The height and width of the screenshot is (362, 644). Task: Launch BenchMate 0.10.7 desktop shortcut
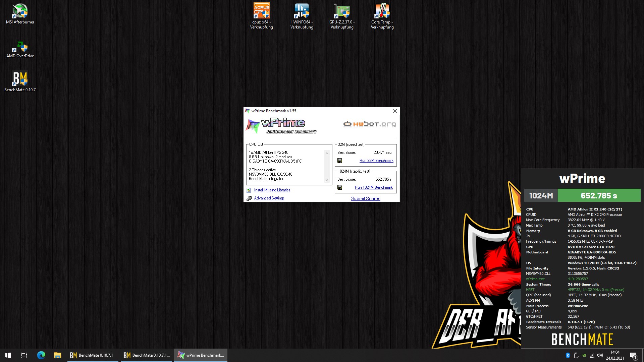point(20,81)
